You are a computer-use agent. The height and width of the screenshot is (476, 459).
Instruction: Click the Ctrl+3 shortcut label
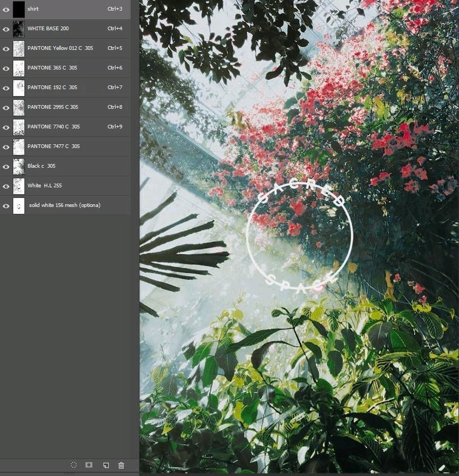(x=115, y=9)
